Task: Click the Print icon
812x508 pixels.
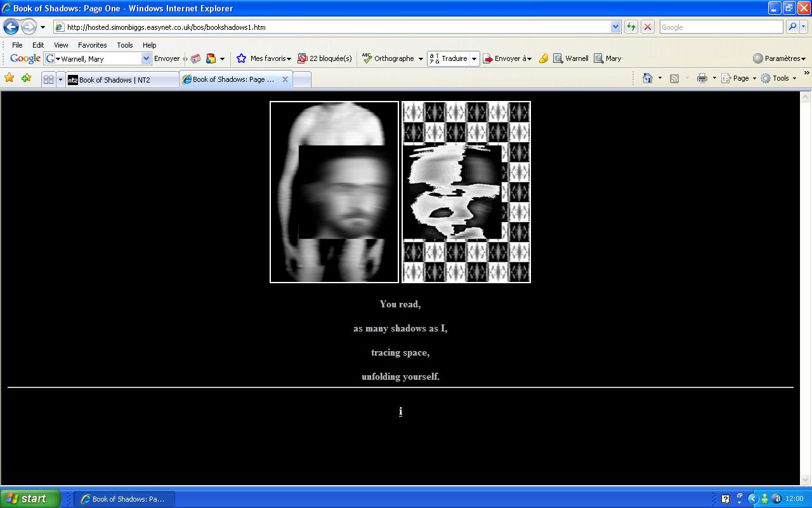Action: (x=702, y=78)
